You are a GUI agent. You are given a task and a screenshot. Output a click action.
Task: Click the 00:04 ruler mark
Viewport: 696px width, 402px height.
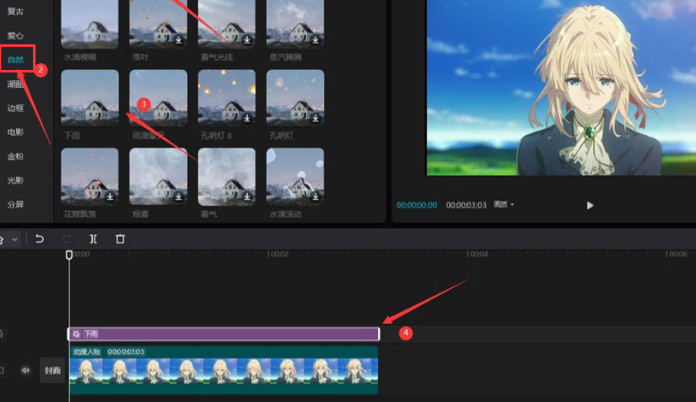click(x=477, y=254)
